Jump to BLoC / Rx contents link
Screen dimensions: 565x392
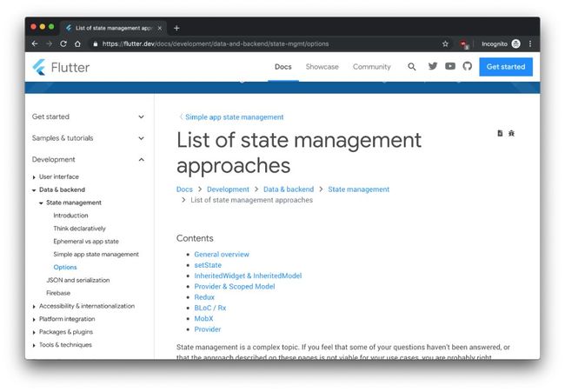[210, 308]
